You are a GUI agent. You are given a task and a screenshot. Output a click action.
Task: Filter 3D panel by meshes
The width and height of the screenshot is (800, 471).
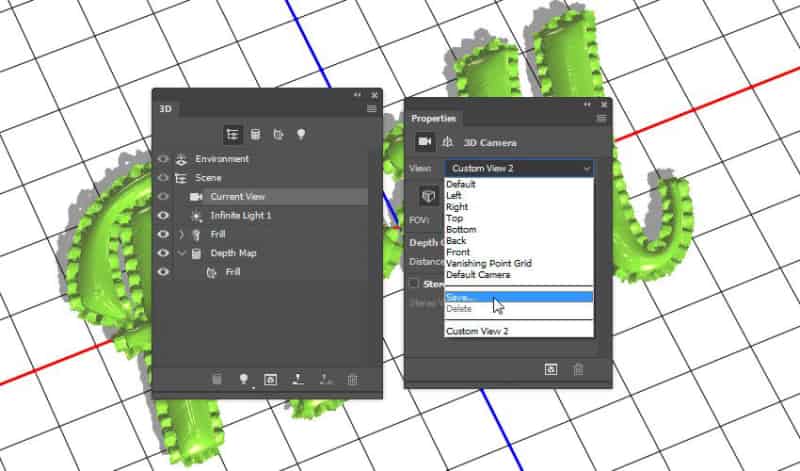click(x=255, y=135)
